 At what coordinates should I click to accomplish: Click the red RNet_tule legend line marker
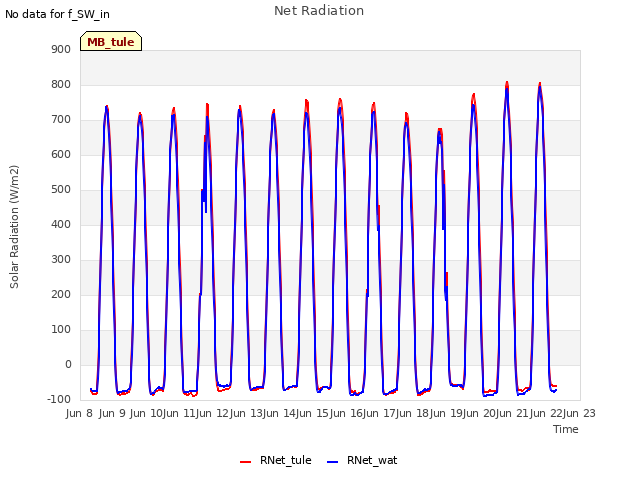(x=245, y=462)
